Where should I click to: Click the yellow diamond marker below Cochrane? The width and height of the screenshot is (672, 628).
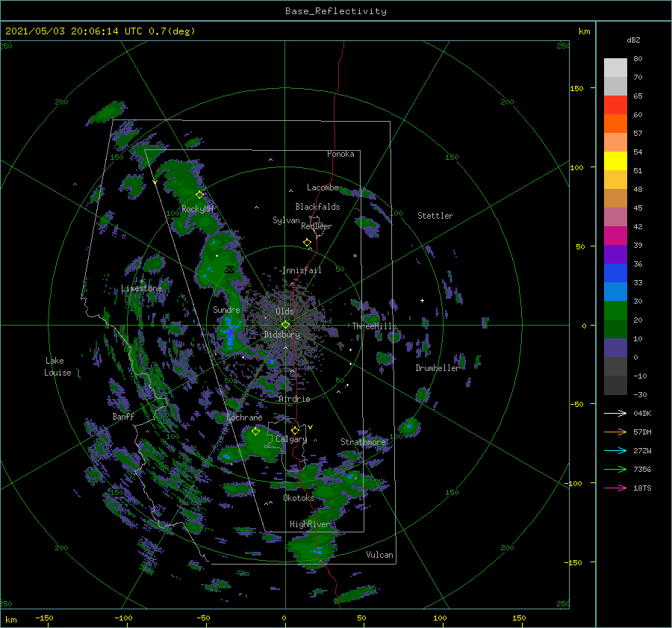click(x=255, y=432)
